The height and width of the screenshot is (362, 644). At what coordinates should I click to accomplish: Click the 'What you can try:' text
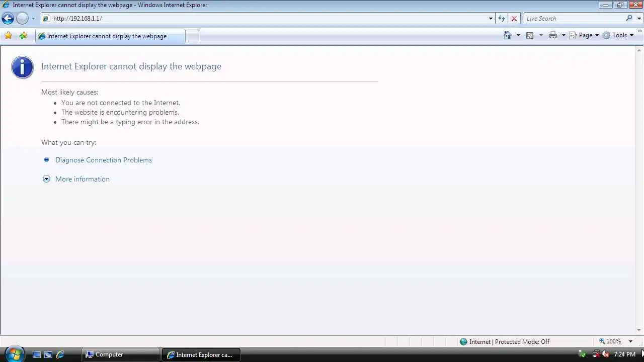pos(68,142)
